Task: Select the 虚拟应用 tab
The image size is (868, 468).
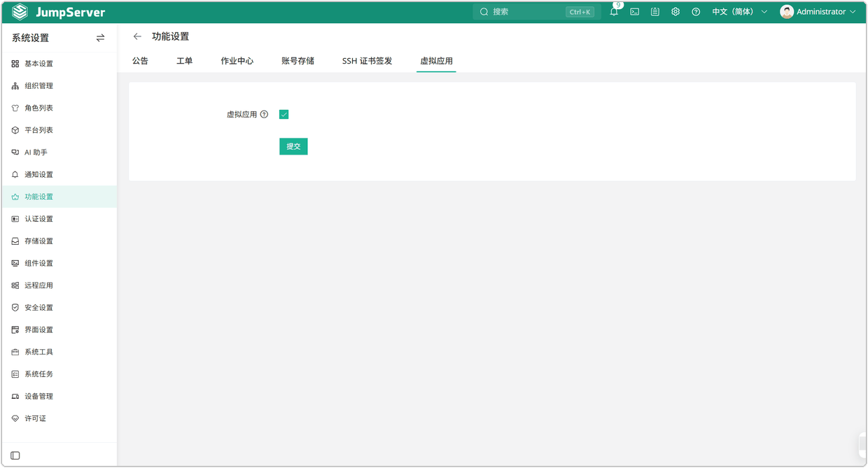Action: tap(436, 61)
